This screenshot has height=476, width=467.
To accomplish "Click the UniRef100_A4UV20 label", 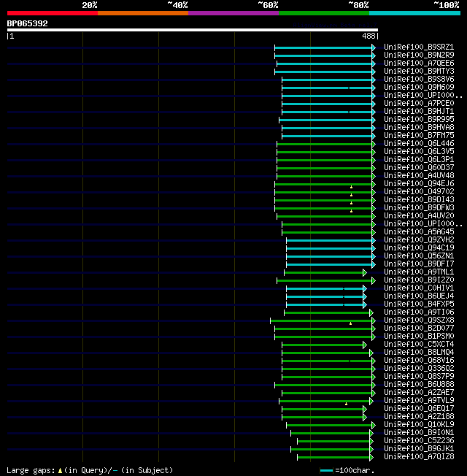I will 419,215.
